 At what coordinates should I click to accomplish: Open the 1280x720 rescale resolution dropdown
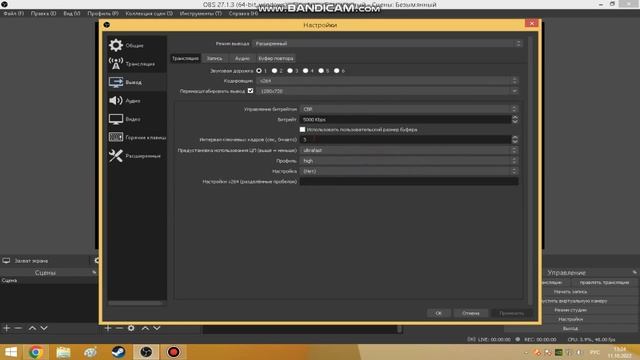(x=387, y=91)
